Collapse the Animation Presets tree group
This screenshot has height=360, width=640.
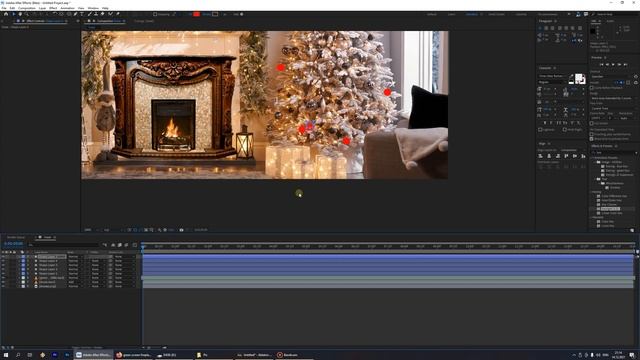[x=593, y=158]
